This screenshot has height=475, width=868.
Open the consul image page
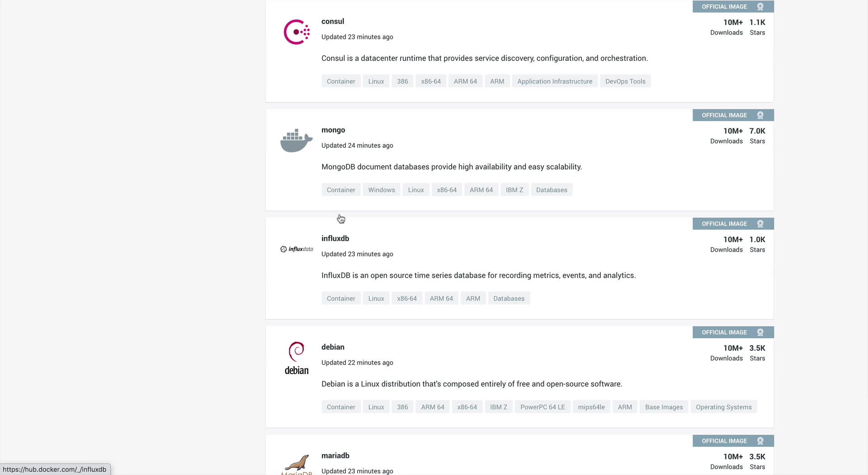[333, 21]
